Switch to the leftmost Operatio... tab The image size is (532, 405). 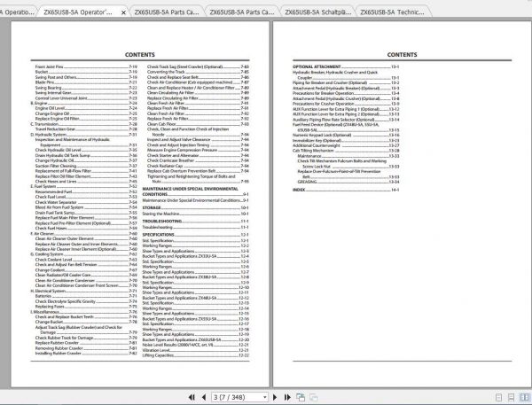pos(17,12)
